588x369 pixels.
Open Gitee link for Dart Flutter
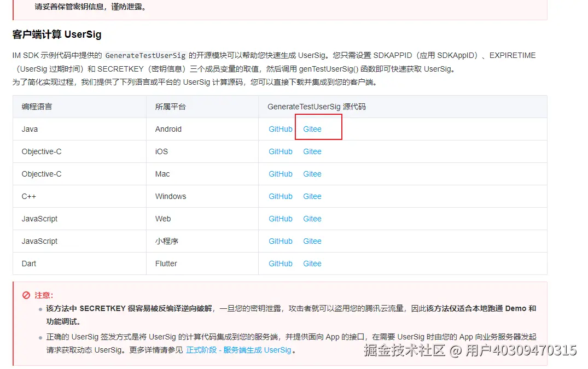[x=312, y=263]
